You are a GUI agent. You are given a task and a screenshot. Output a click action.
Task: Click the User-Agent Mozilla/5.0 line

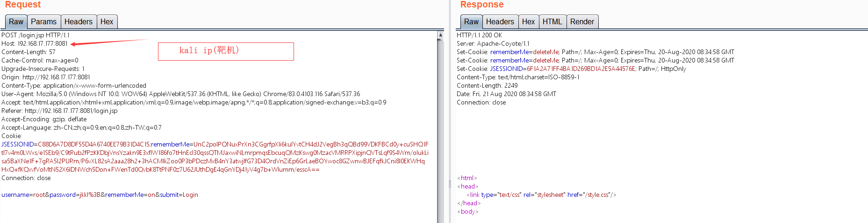181,94
